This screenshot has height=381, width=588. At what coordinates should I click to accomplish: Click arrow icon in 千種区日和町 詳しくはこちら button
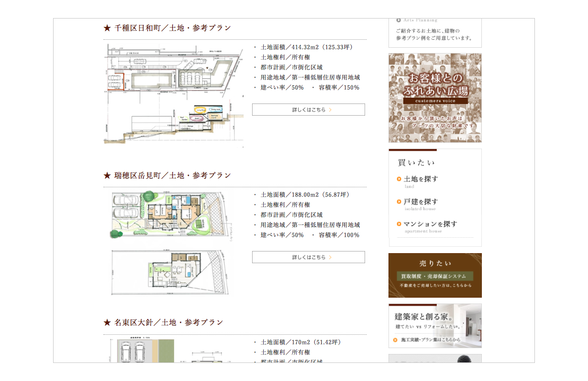tap(330, 110)
